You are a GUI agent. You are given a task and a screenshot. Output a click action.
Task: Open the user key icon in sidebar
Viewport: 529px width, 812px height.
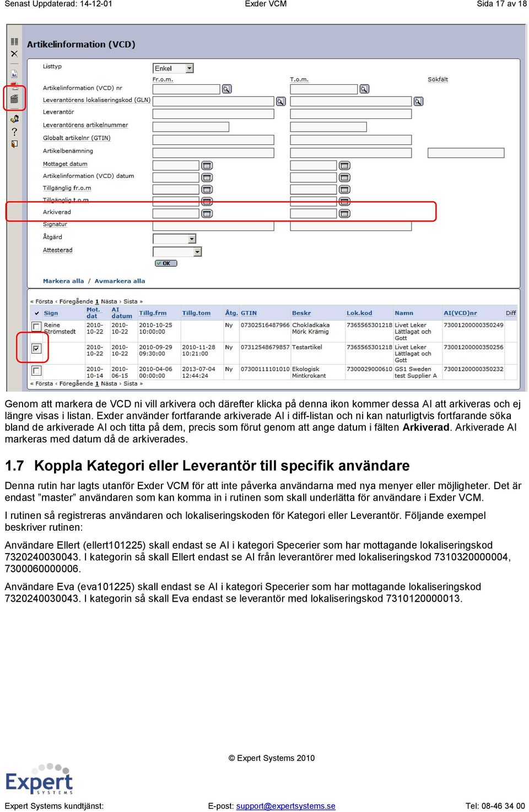14,118
